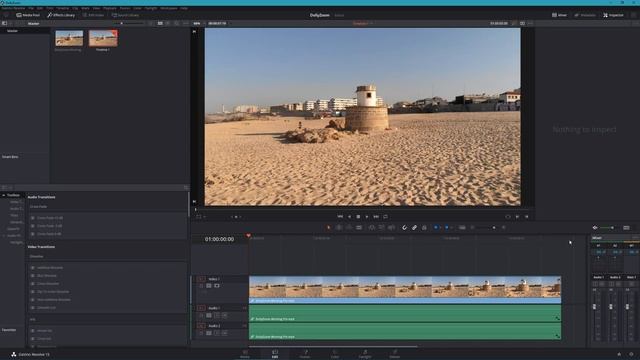The height and width of the screenshot is (360, 640).
Task: Click timeline zoom out minus
Action: pyautogui.click(x=473, y=227)
